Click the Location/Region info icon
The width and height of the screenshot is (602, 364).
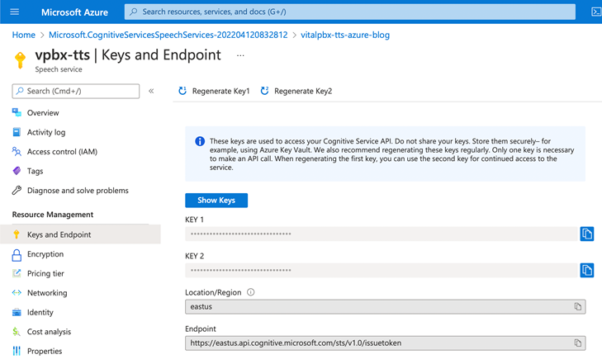pyautogui.click(x=251, y=292)
